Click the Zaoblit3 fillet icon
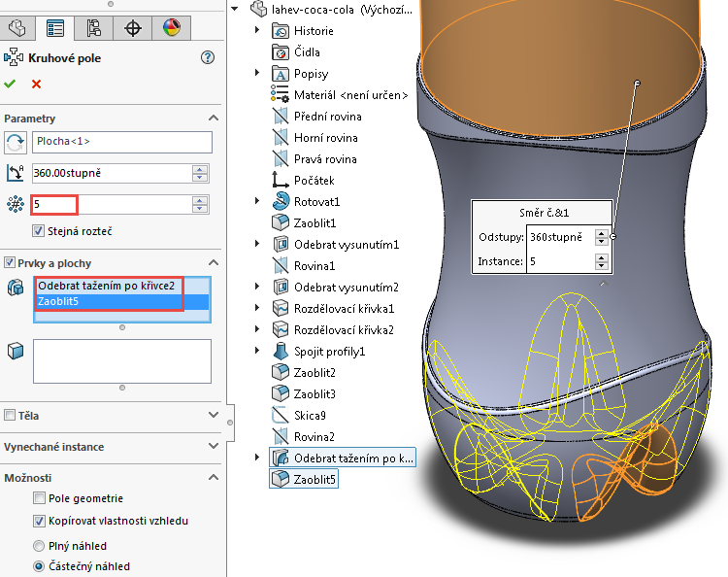 [x=281, y=394]
